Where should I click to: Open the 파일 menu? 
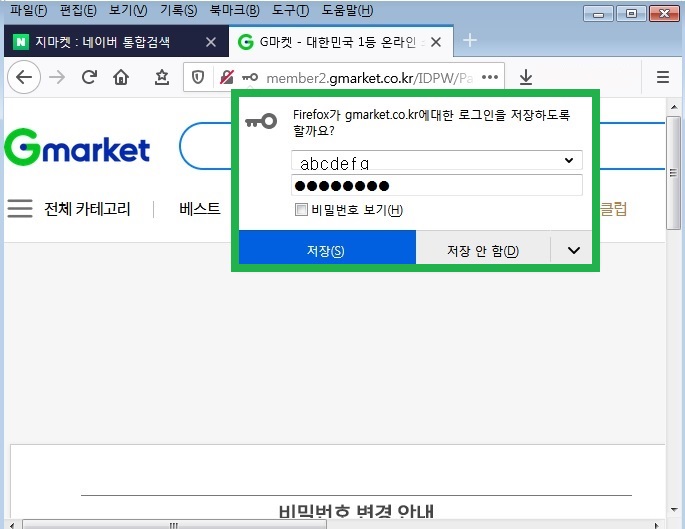pos(28,10)
